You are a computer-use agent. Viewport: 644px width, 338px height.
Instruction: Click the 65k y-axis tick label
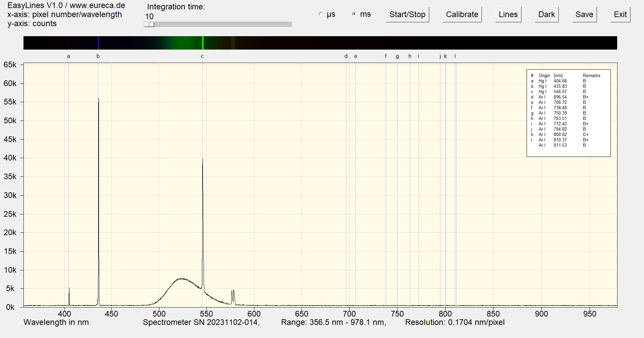pyautogui.click(x=10, y=65)
